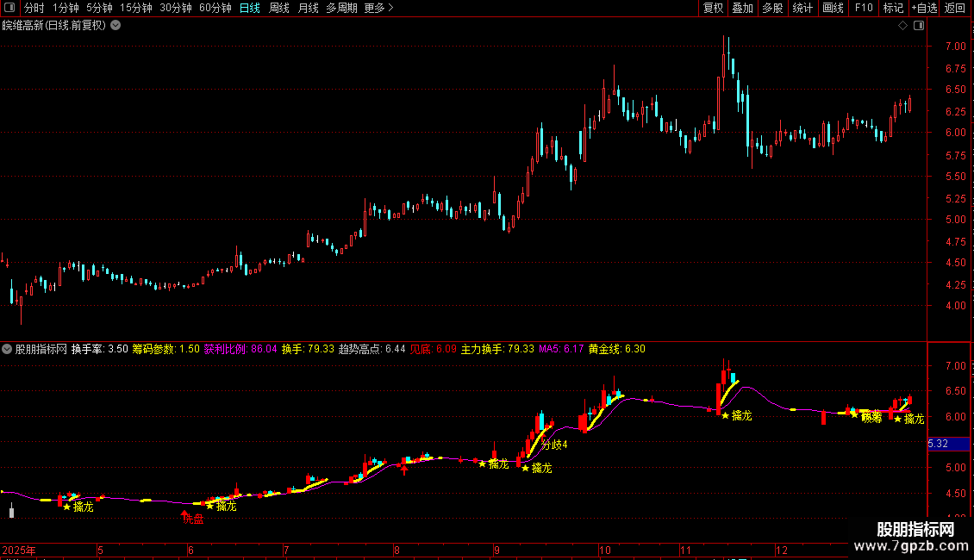Open the 多周期 multi-period view
The width and height of the screenshot is (974, 560).
[341, 8]
